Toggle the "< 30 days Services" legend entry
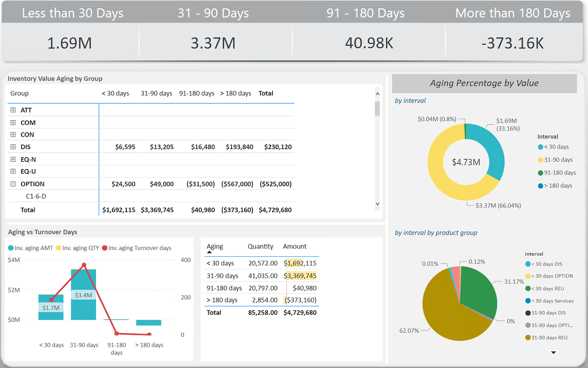 point(527,300)
